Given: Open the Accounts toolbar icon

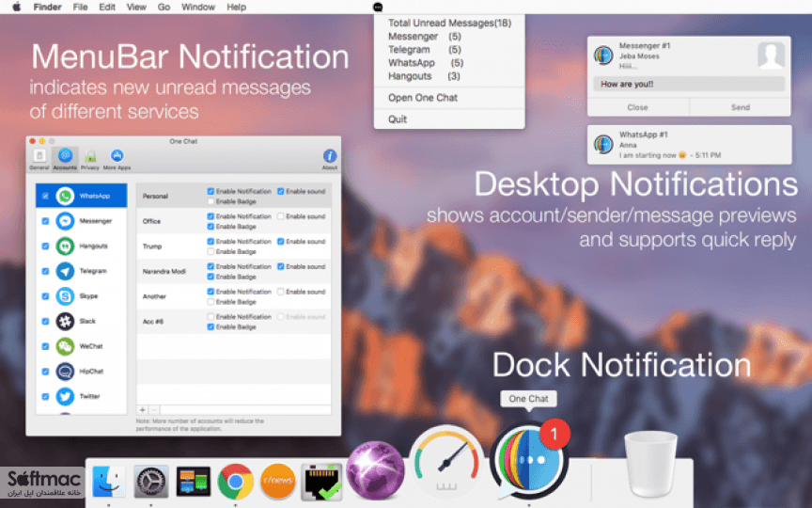Looking at the screenshot, I should 65,155.
